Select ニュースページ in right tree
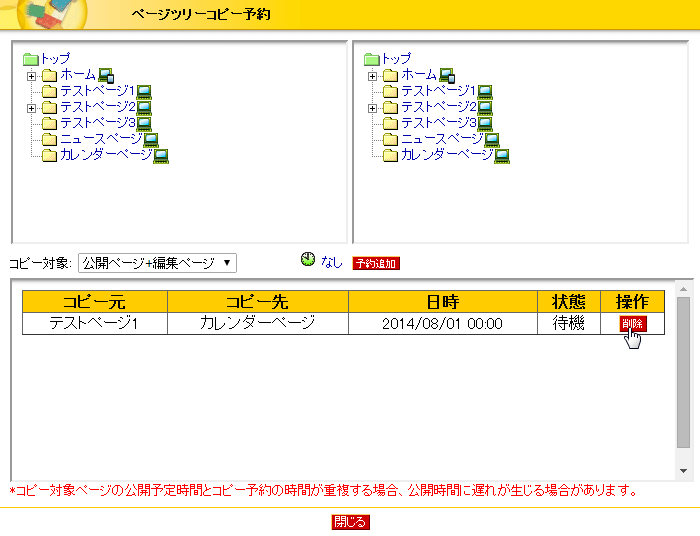Screen dimensions: 700x536 [x=442, y=138]
